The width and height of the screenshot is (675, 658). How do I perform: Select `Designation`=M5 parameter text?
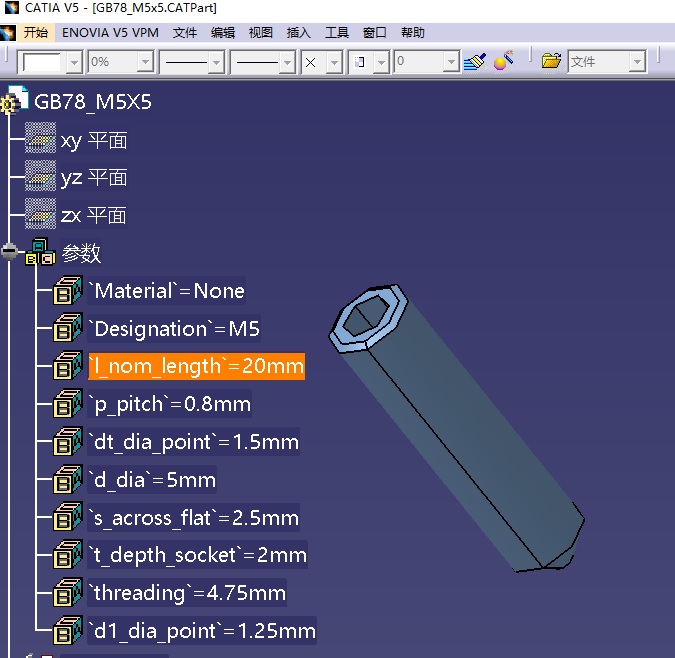coord(174,328)
